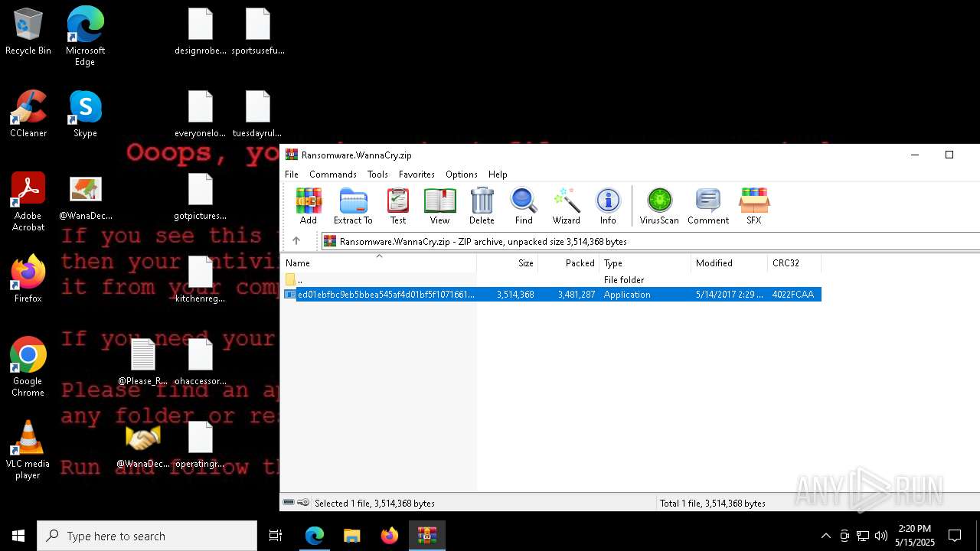The image size is (980, 551).
Task: Select the @Please_R... text file
Action: 143,363
